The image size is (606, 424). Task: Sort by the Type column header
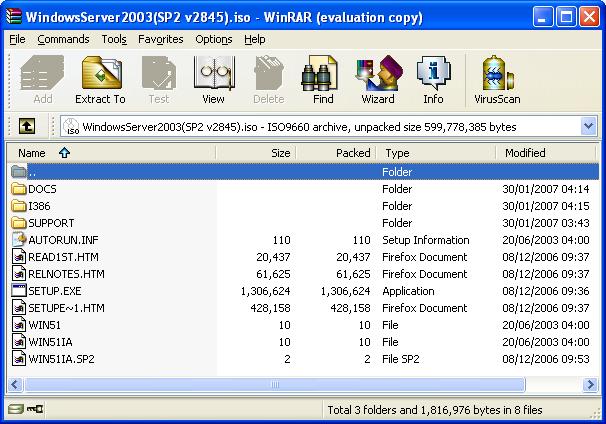coord(436,153)
